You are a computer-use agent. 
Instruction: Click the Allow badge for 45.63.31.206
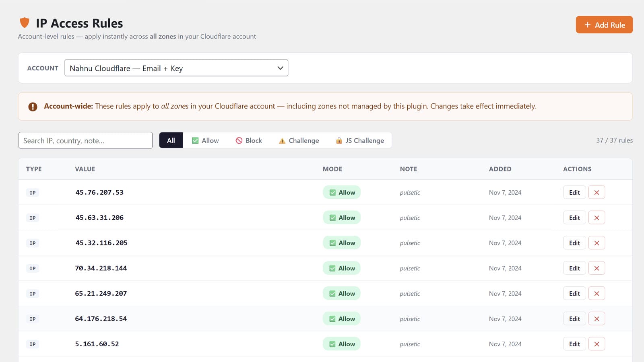click(x=342, y=218)
